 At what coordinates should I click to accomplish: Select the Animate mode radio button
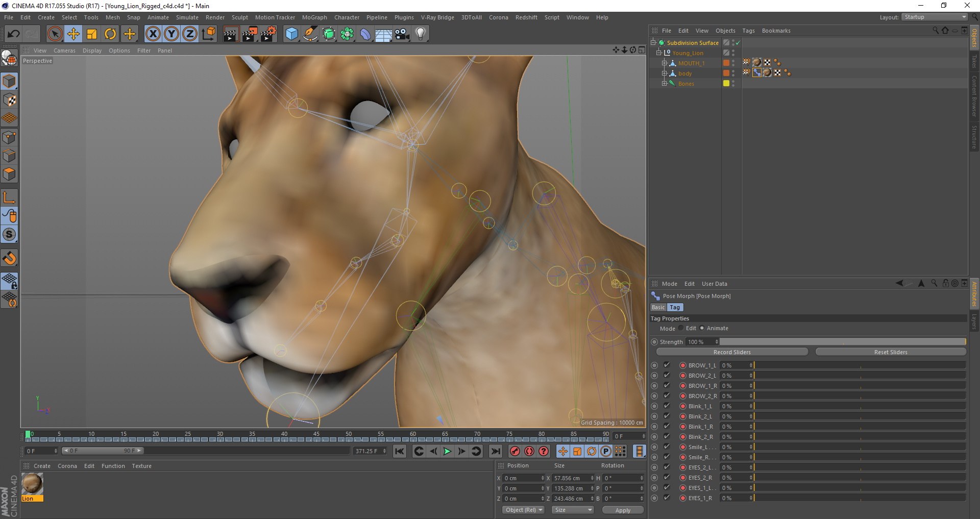pyautogui.click(x=702, y=328)
